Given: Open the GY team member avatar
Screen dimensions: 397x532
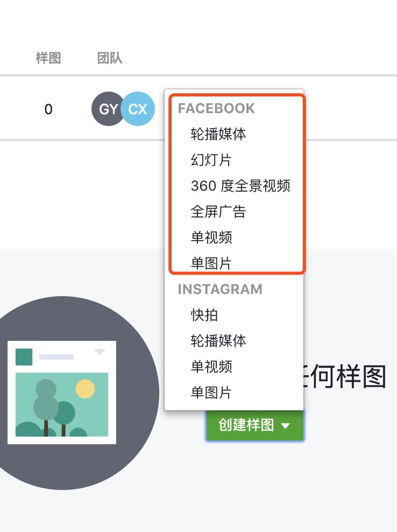Looking at the screenshot, I should 108,109.
